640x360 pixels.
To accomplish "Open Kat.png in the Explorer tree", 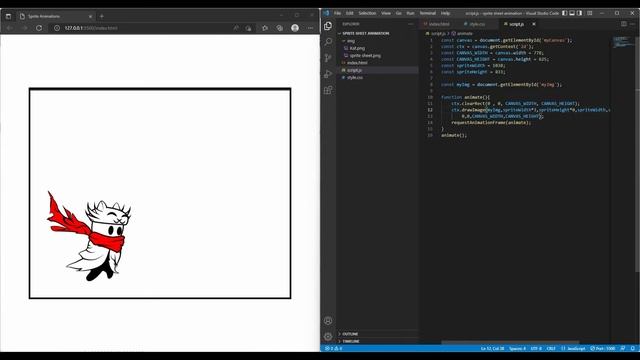I will click(x=378, y=48).
